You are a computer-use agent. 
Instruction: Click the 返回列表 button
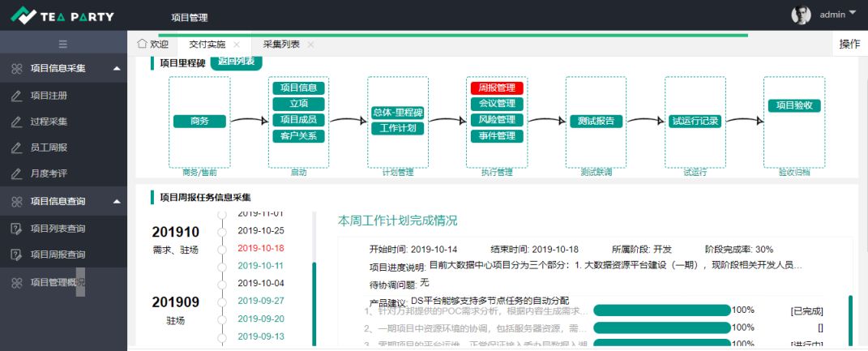(x=237, y=62)
